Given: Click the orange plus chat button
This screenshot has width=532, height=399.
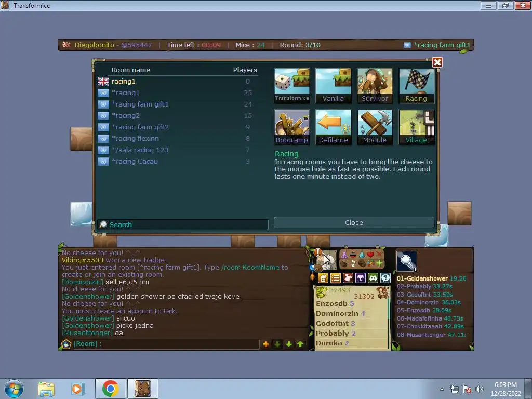Looking at the screenshot, I should click(266, 344).
